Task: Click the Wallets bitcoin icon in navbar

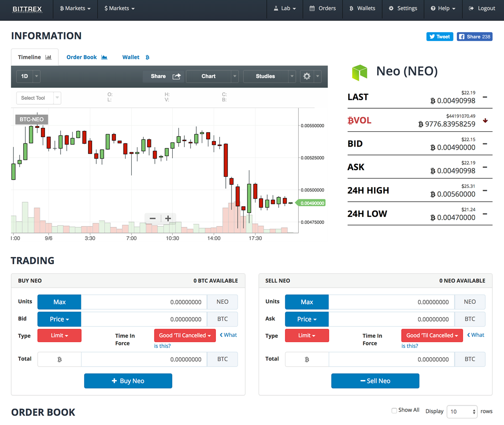Action: coord(351,8)
